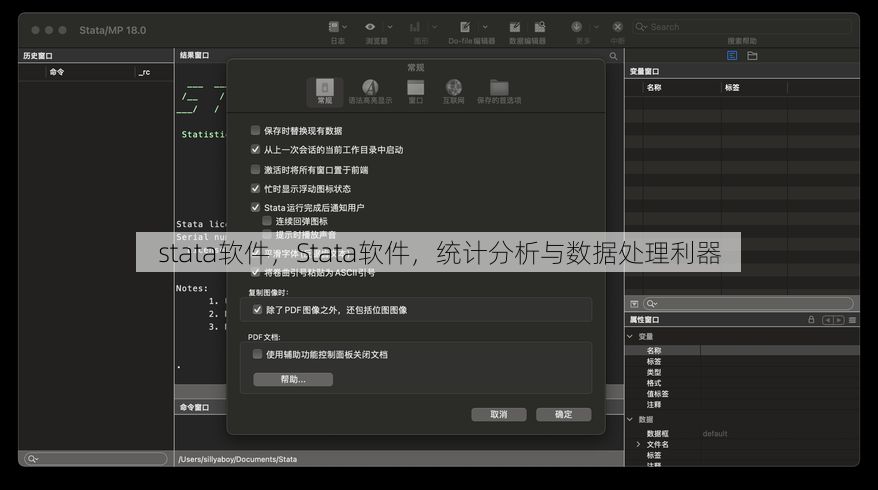Click the filter icon beside variables search
Screen dimensions: 878x490
click(x=634, y=304)
